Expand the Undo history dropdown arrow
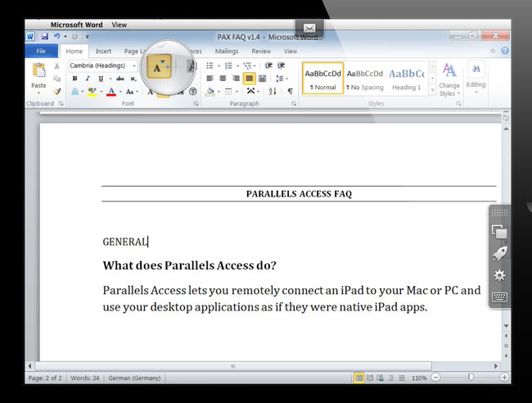The height and width of the screenshot is (403, 532). pyautogui.click(x=65, y=36)
